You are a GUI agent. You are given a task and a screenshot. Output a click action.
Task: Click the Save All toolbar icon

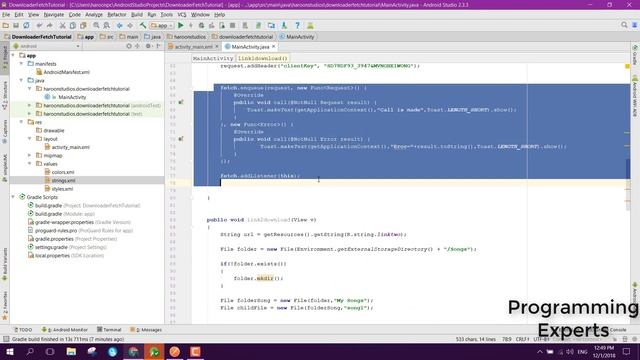coord(16,25)
